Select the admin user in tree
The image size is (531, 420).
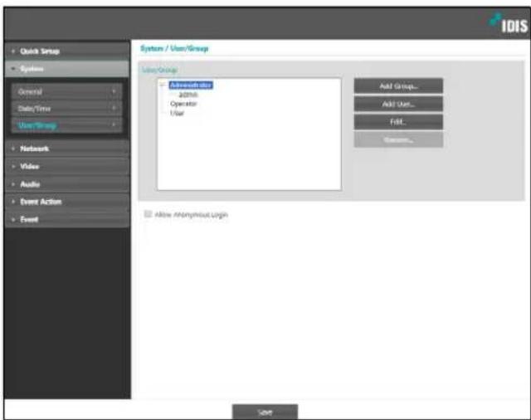point(188,95)
